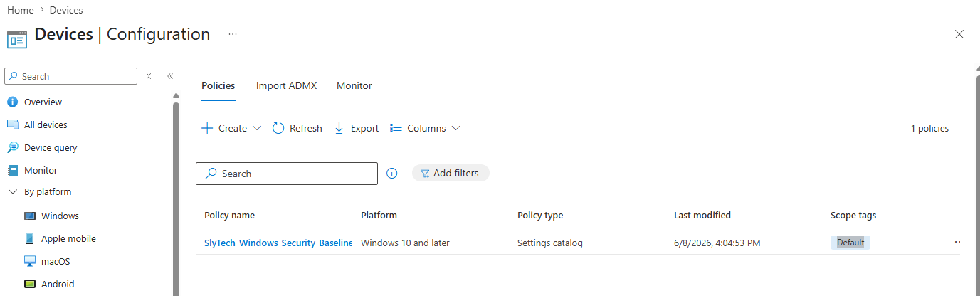Screen dimensions: 980x296
Task: Click the Windows 10 and later cell
Action: (x=405, y=243)
